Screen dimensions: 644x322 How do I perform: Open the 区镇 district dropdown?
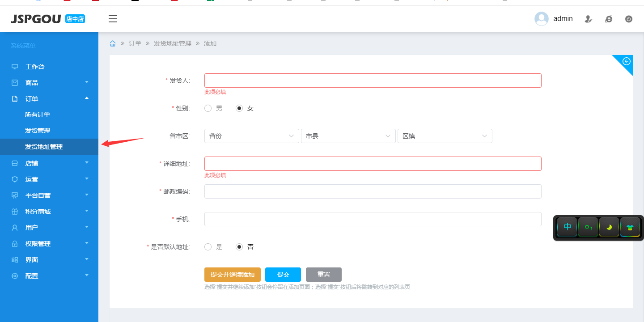click(445, 136)
